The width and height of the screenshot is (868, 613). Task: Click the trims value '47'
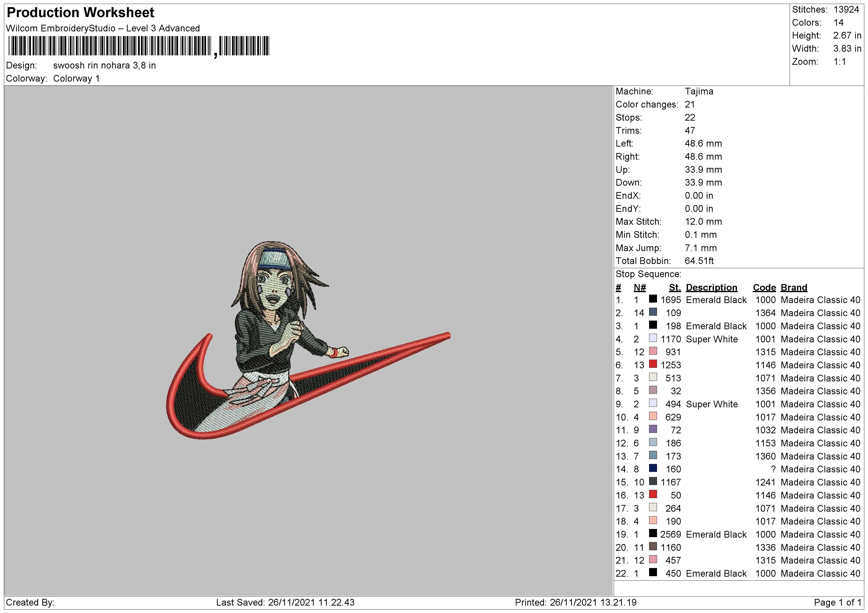tap(690, 131)
